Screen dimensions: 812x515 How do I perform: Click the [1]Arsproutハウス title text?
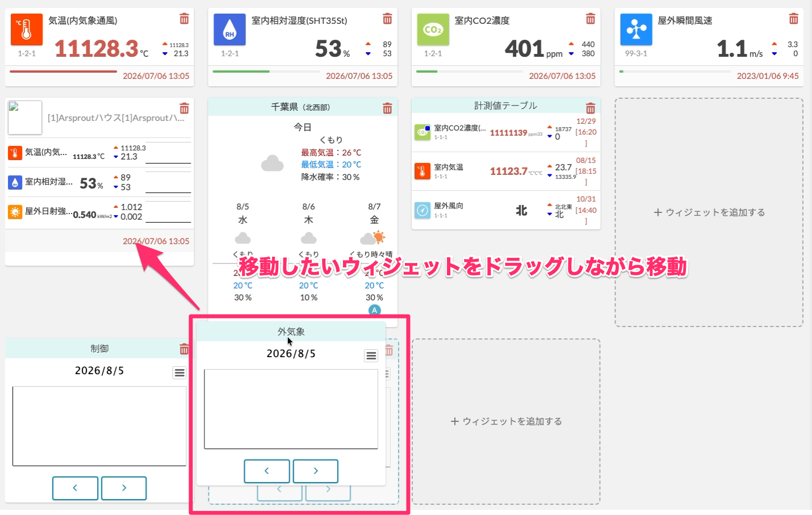pos(116,118)
